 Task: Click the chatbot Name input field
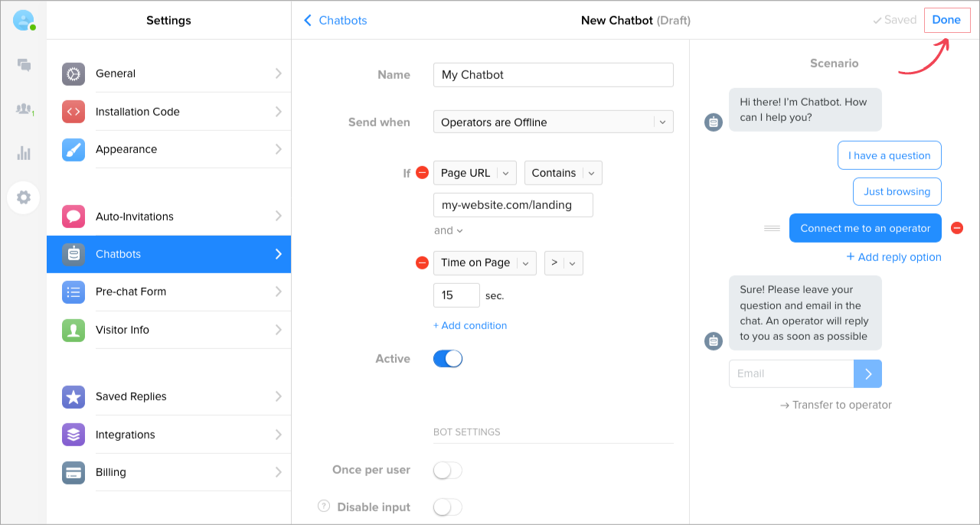click(553, 75)
